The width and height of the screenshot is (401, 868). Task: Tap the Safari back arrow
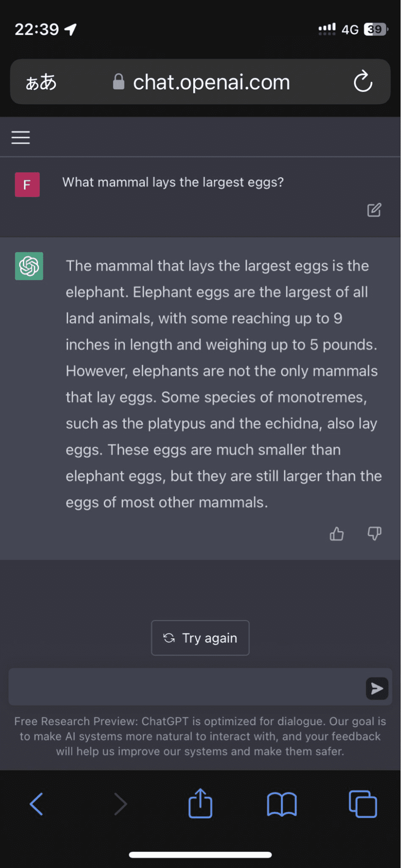(36, 804)
